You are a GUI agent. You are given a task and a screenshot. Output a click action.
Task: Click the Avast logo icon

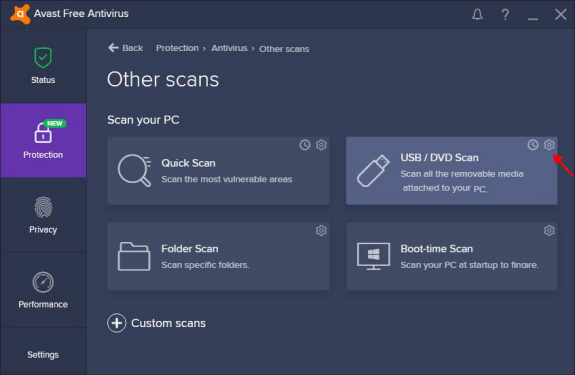point(20,14)
